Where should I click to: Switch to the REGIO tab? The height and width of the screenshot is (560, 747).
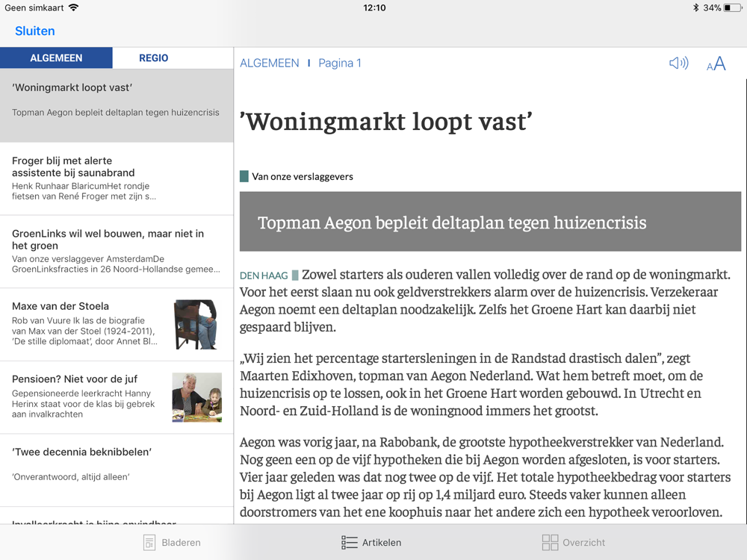click(x=154, y=58)
